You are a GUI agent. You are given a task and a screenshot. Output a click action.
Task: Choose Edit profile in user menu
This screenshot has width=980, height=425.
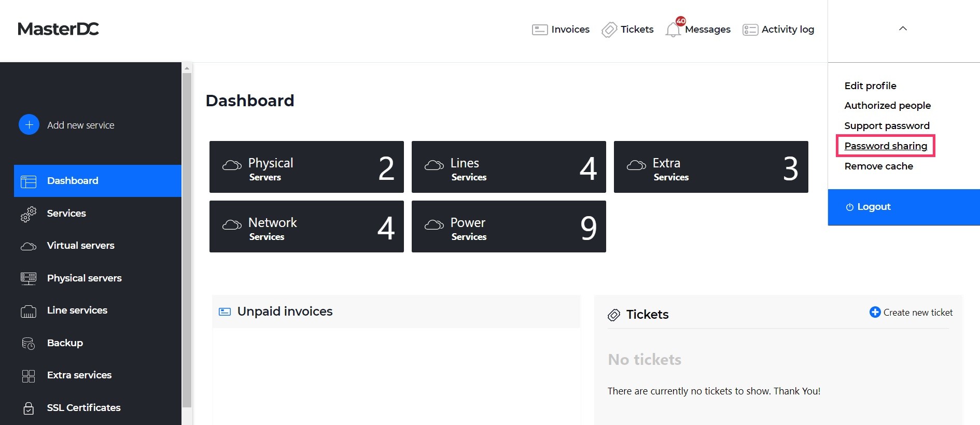pyautogui.click(x=870, y=86)
